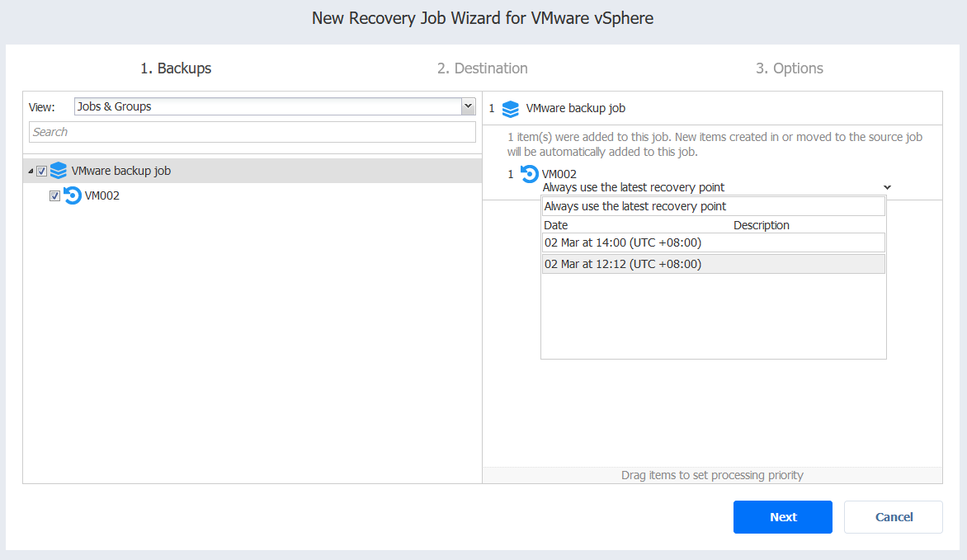Click Drag items to set processing priority text
The height and width of the screenshot is (560, 967).
click(x=712, y=475)
